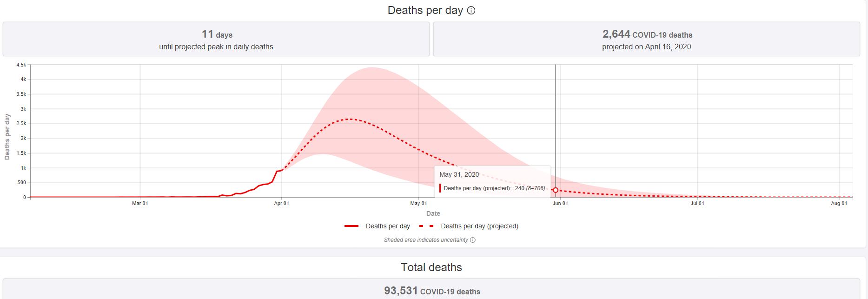Click the Jun 01 date axis label
868x299 pixels.
pyautogui.click(x=560, y=204)
